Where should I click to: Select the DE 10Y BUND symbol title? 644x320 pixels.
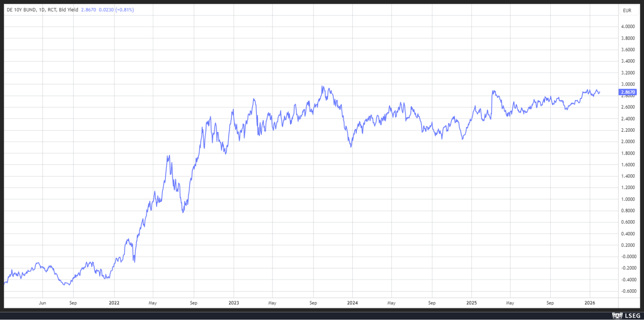point(21,10)
